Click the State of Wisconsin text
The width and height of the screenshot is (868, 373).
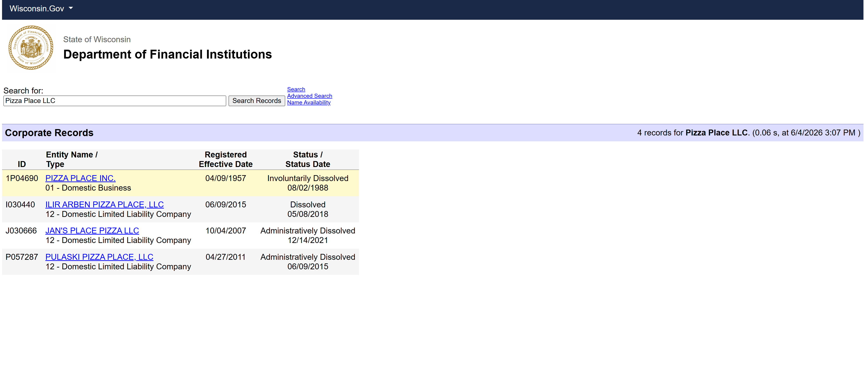[97, 39]
